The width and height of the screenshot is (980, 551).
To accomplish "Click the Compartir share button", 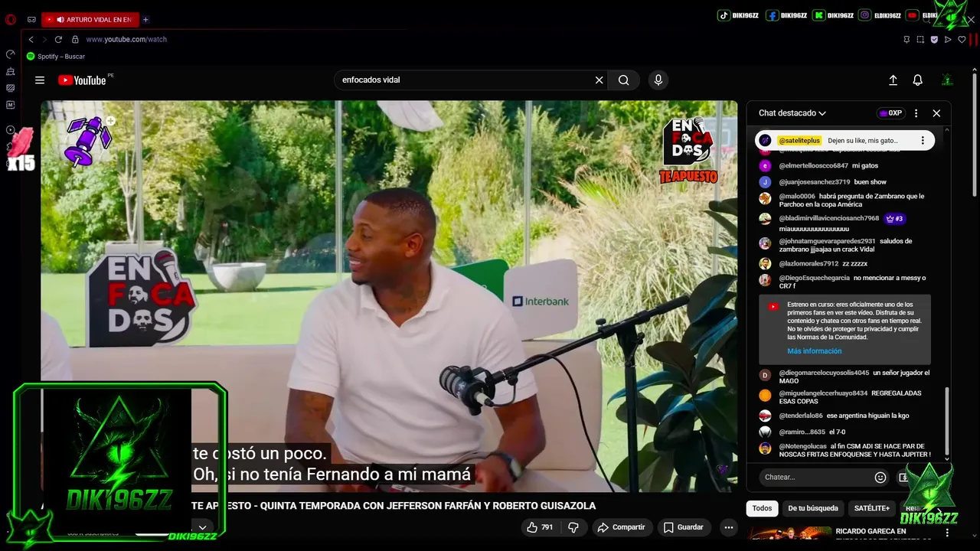I will coord(621,527).
